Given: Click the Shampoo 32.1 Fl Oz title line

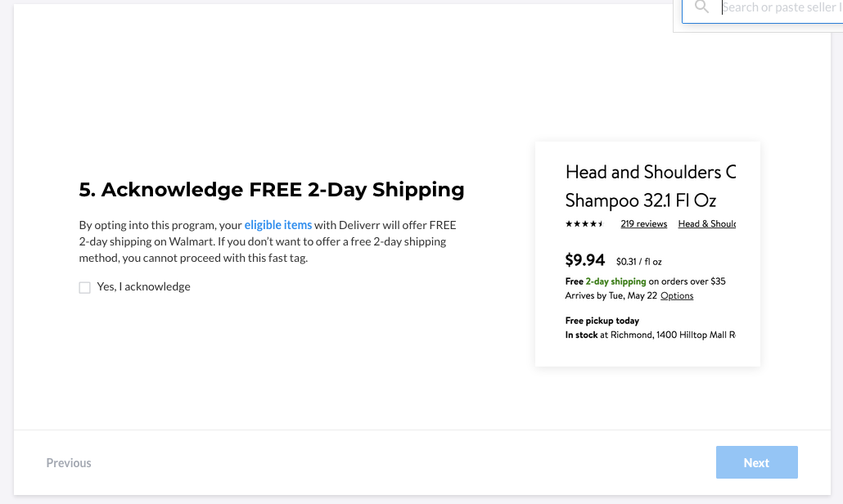Looking at the screenshot, I should pos(640,200).
